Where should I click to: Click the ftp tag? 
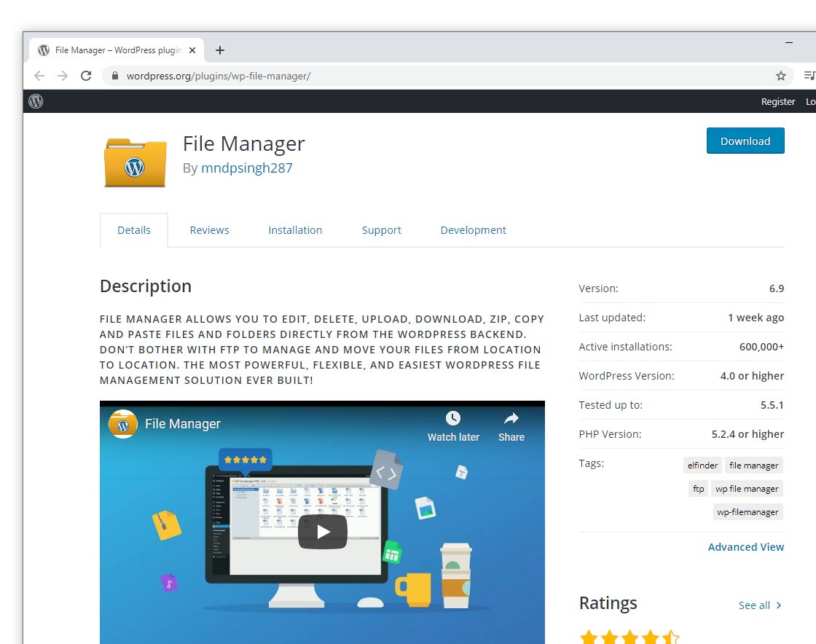click(699, 488)
